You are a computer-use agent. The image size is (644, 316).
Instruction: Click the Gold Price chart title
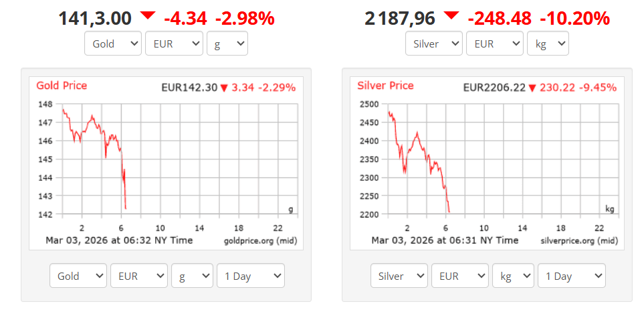pos(62,86)
